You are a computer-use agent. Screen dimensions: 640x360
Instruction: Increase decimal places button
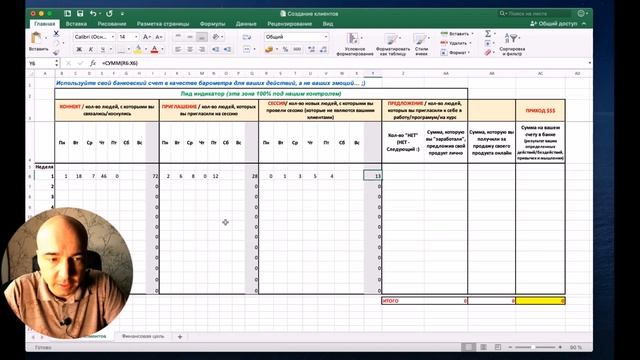pos(311,49)
